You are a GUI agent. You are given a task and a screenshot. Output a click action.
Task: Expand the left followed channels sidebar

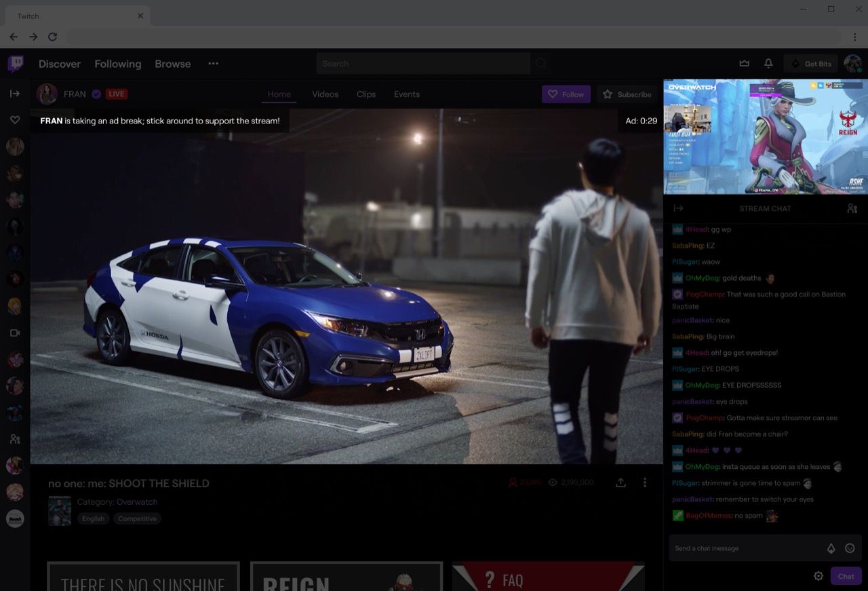pyautogui.click(x=15, y=94)
